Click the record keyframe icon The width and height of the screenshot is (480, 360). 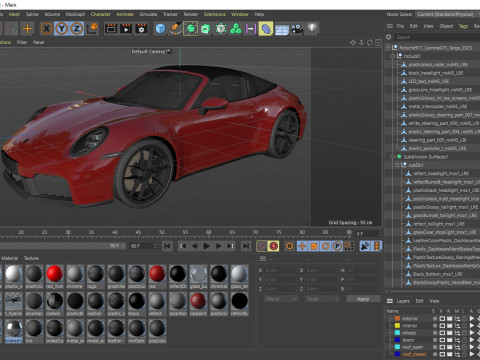click(x=262, y=246)
